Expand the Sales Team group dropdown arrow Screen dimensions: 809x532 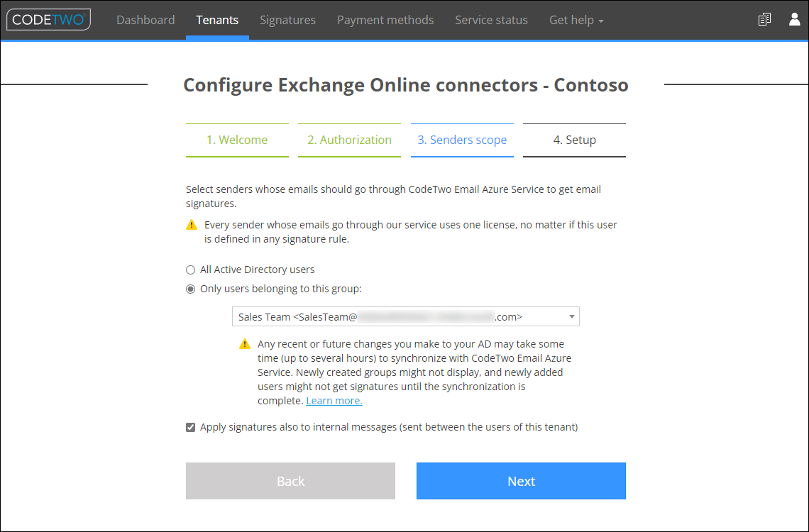point(571,316)
